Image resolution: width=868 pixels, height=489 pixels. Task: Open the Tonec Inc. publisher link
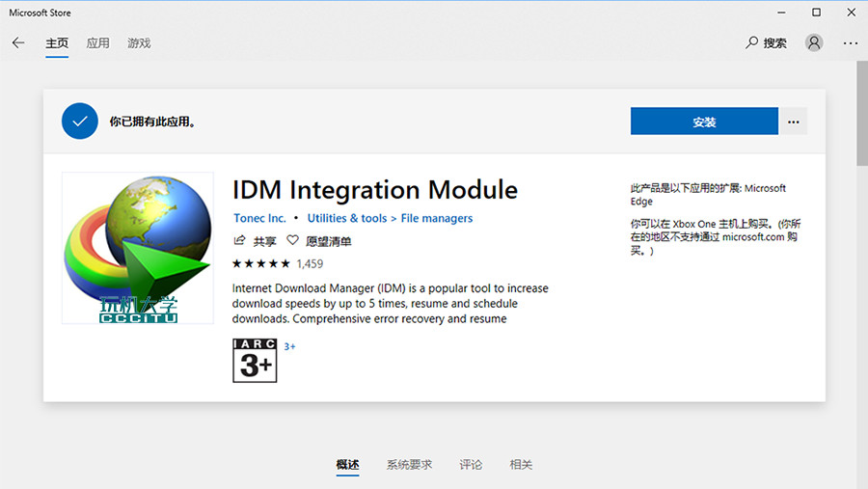coord(259,219)
